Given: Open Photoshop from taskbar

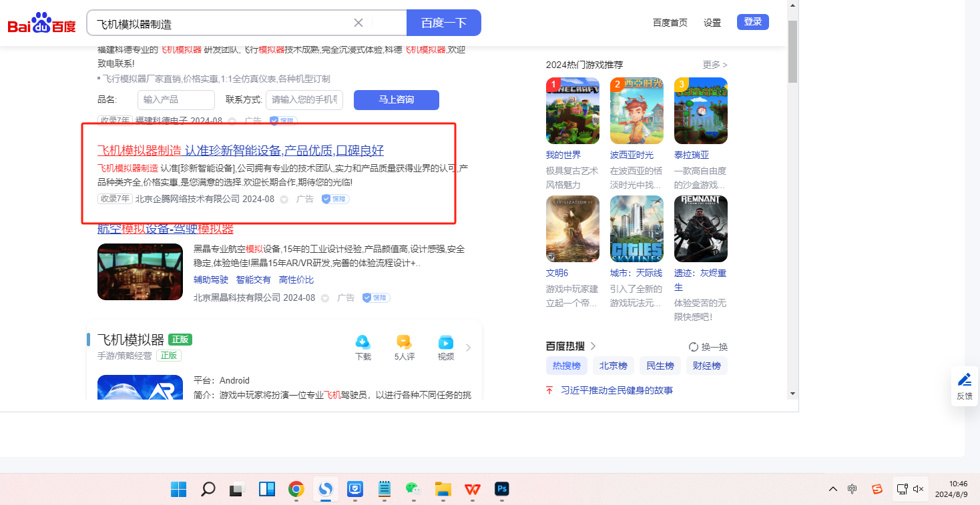Looking at the screenshot, I should point(502,490).
